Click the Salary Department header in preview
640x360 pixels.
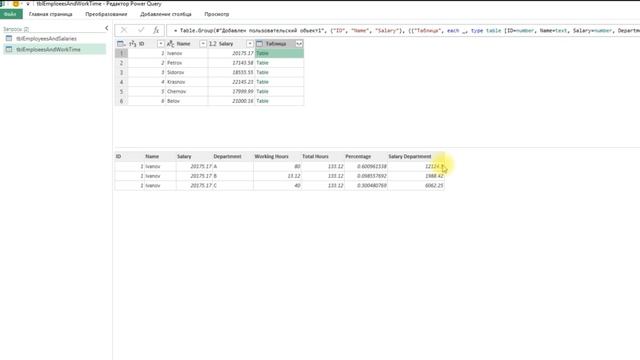(x=409, y=156)
